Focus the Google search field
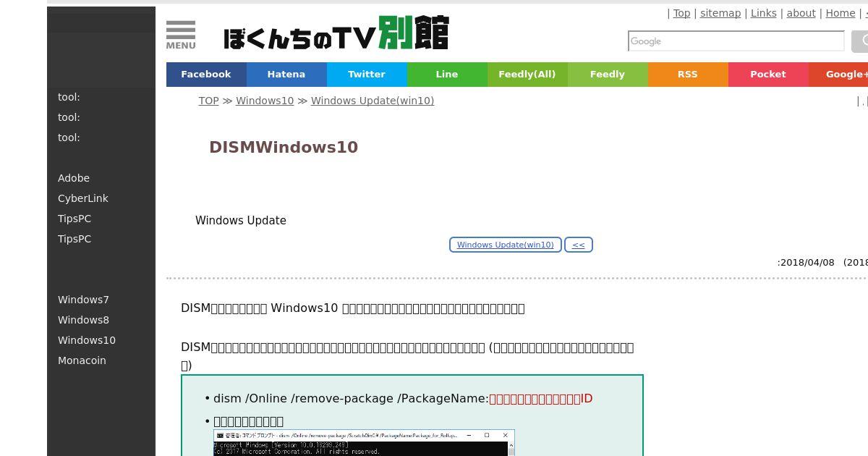Image resolution: width=868 pixels, height=456 pixels. (x=736, y=41)
